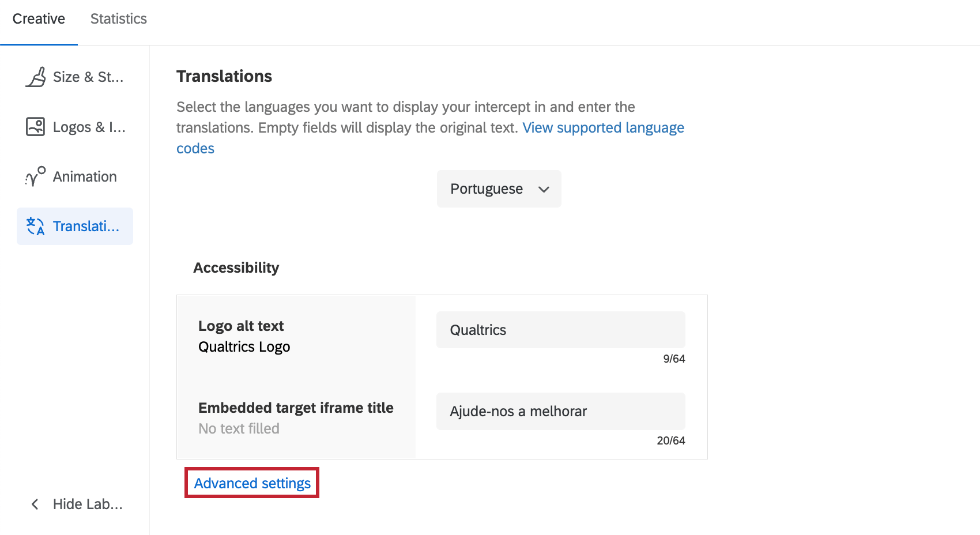Screen dimensions: 980x535
Task: Click the Translations sidebar label
Action: pyautogui.click(x=86, y=226)
